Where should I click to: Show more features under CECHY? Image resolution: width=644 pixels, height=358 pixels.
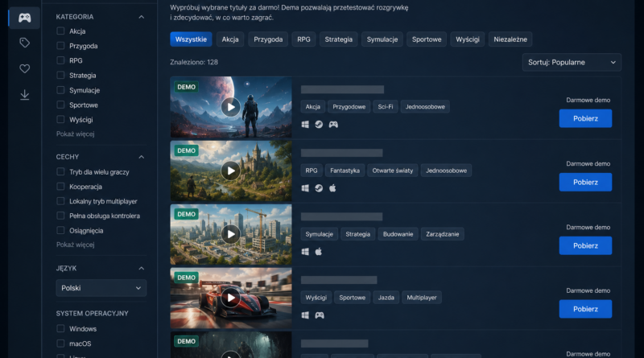point(75,245)
